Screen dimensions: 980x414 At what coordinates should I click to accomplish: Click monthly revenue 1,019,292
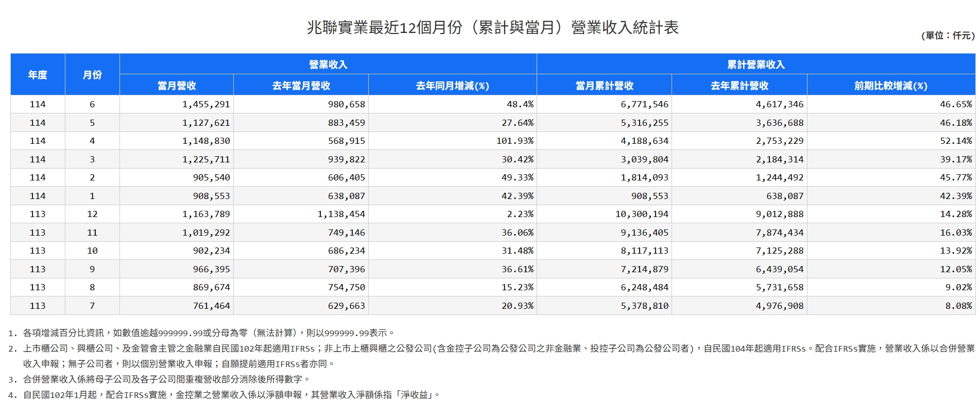pyautogui.click(x=206, y=233)
